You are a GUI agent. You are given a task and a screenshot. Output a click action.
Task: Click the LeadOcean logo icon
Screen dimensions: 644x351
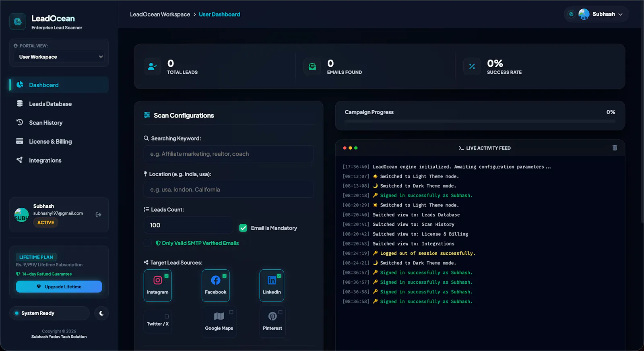click(18, 22)
